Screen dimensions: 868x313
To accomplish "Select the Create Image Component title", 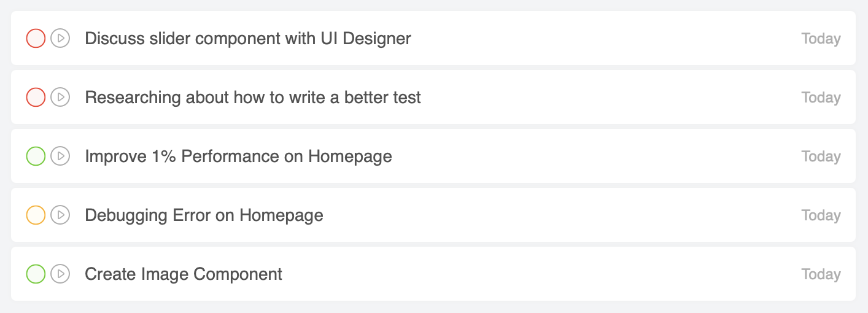I will (183, 274).
